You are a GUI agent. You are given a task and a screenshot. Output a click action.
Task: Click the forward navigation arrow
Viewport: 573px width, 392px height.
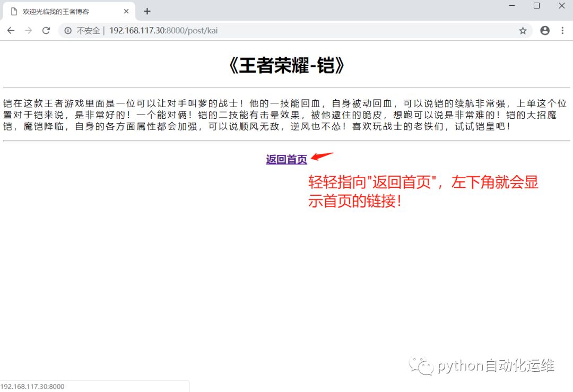coord(28,30)
